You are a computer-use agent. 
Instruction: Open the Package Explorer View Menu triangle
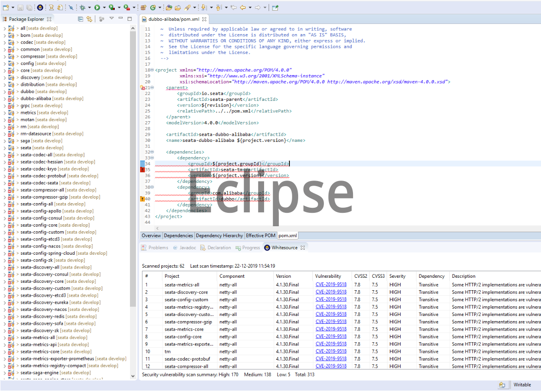(112, 18)
